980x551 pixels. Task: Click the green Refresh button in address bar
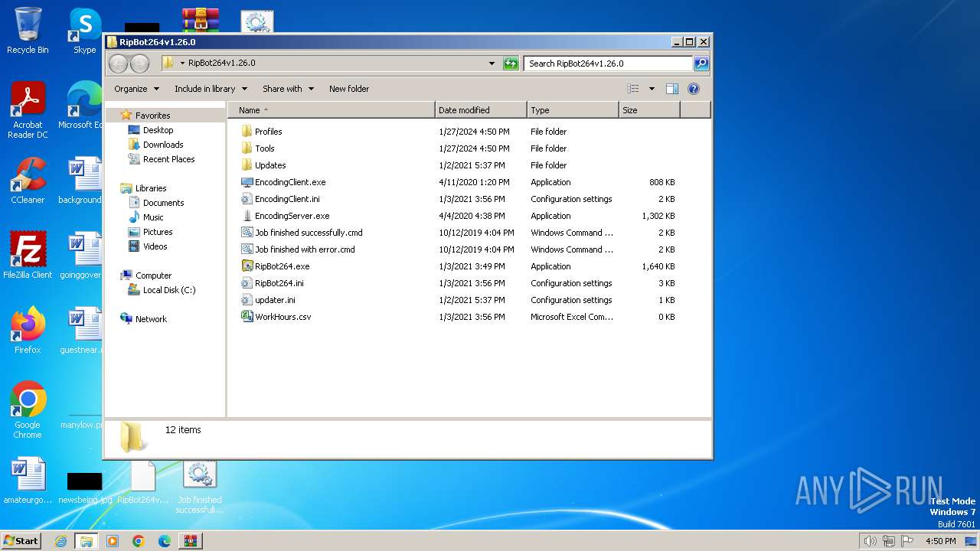[x=511, y=64]
